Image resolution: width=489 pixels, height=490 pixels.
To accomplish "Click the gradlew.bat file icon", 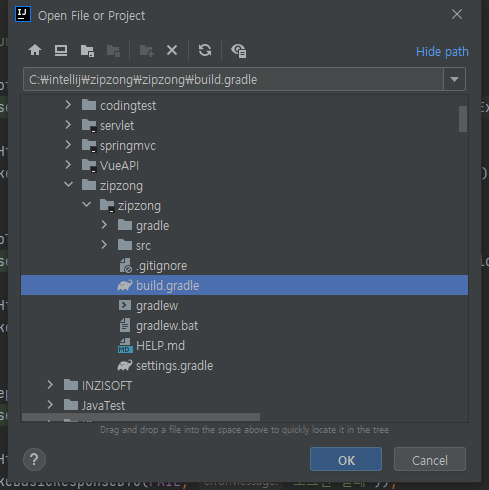I will (x=125, y=325).
